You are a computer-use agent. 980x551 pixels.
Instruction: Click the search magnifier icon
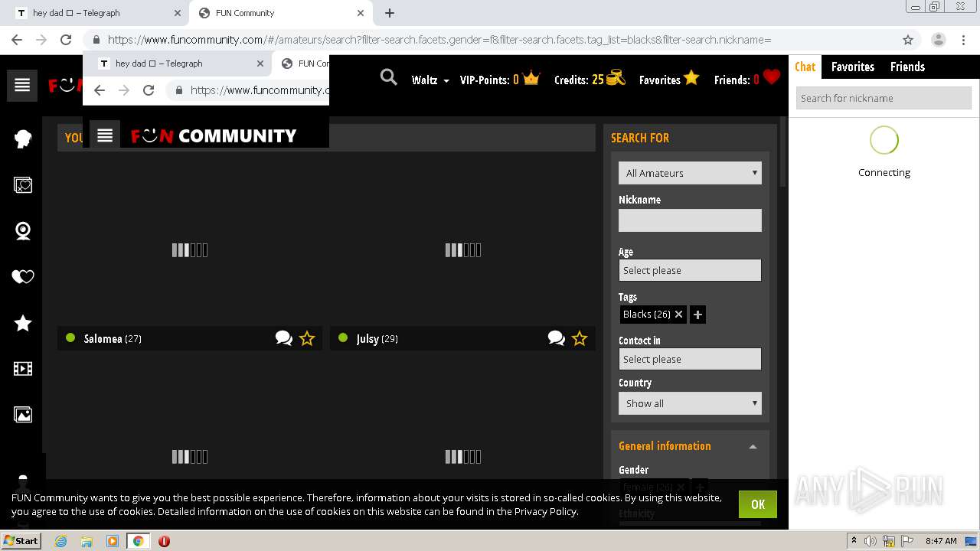tap(389, 77)
